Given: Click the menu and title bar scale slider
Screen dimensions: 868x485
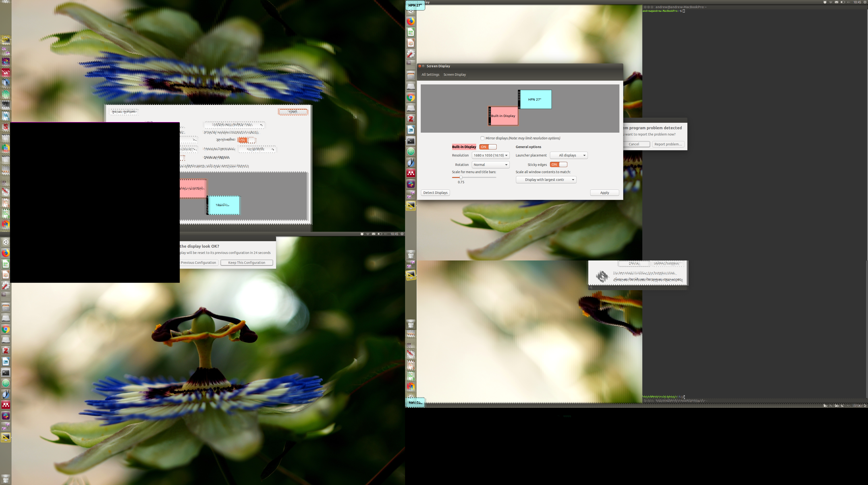Looking at the screenshot, I should [461, 177].
